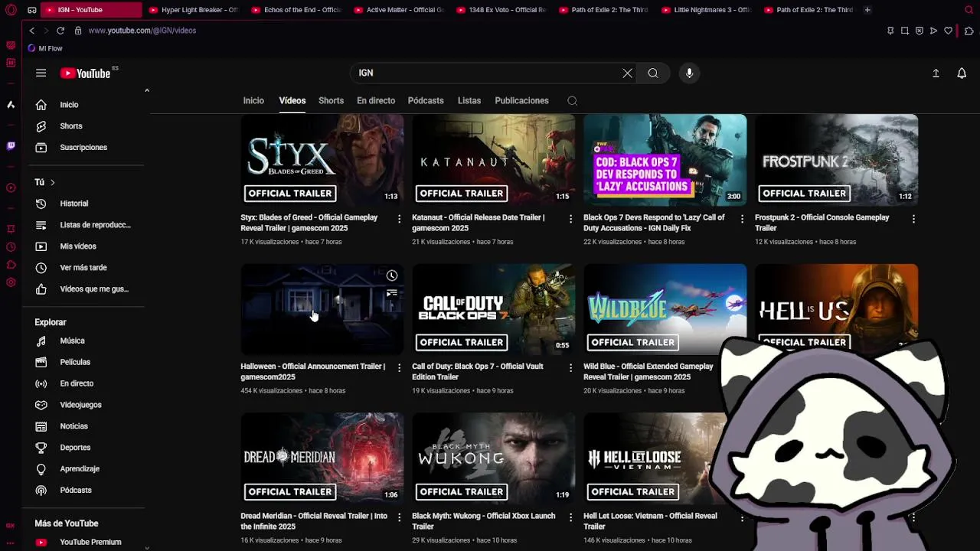Image resolution: width=980 pixels, height=551 pixels.
Task: Clear the IGN search text
Action: click(x=627, y=73)
